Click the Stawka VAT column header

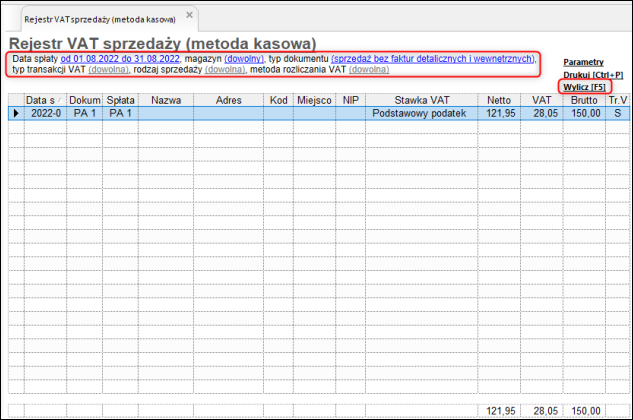coord(421,100)
